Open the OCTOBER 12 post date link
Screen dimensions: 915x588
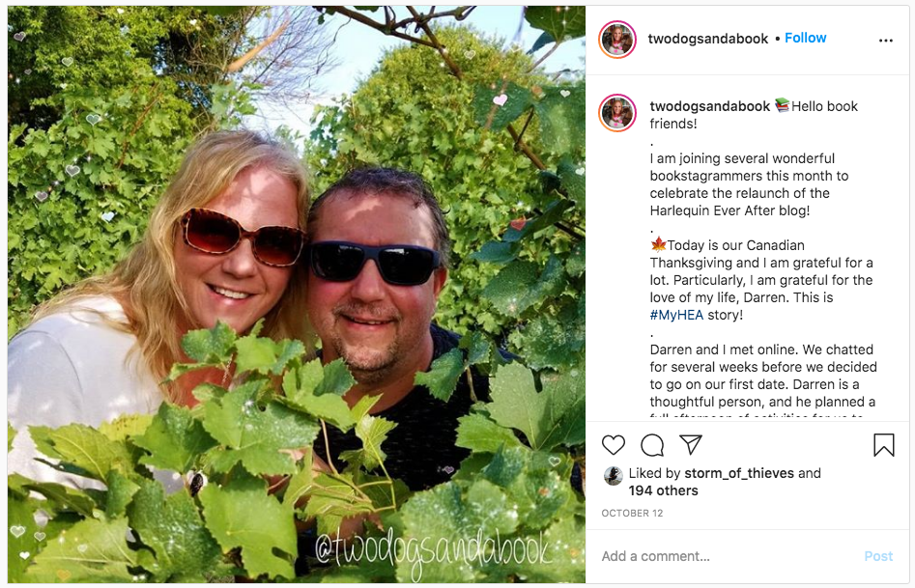632,514
